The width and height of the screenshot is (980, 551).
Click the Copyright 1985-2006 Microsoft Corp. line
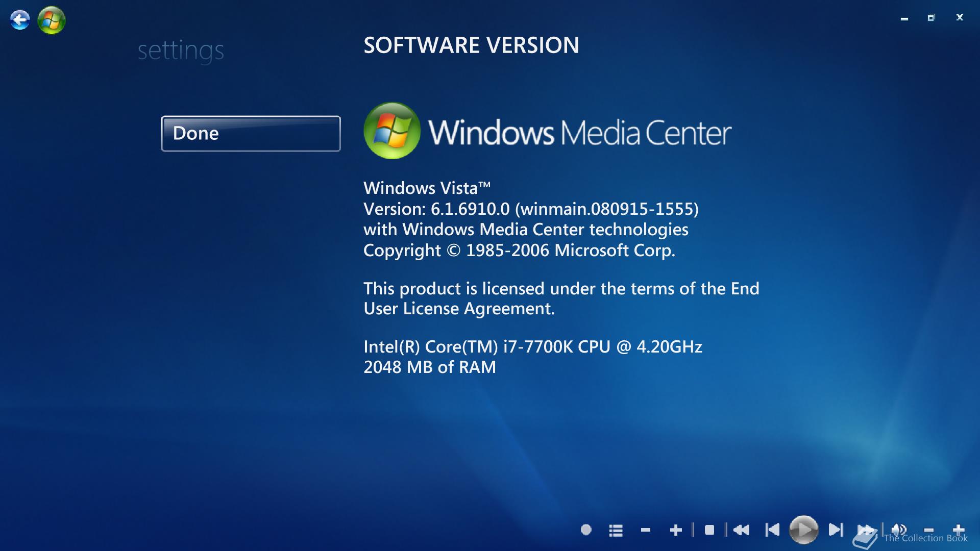tap(519, 251)
